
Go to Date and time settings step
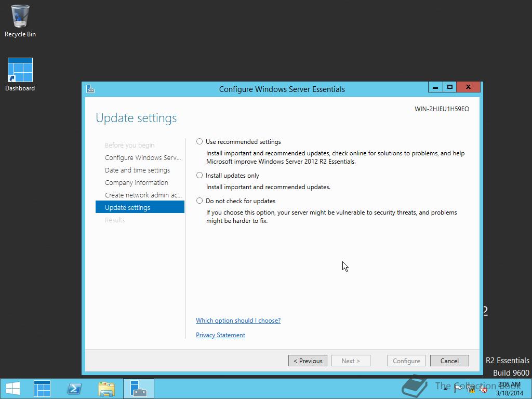(137, 170)
